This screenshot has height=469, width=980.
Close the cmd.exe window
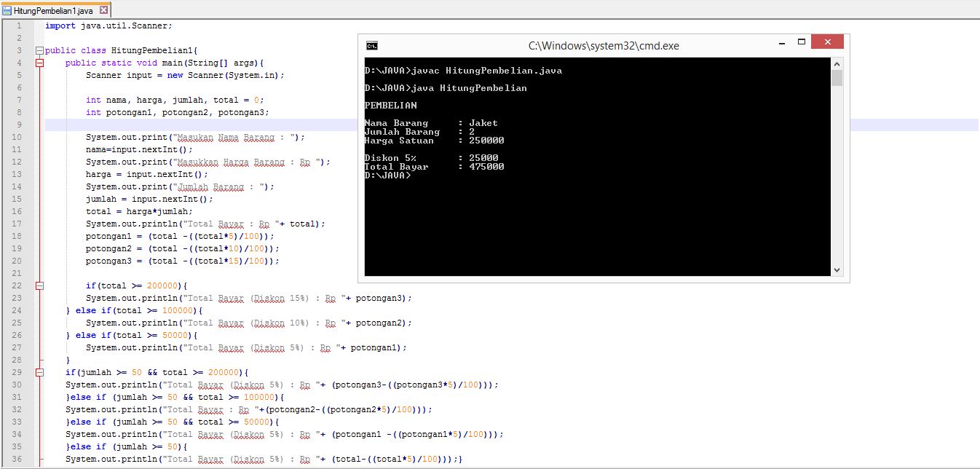[828, 42]
